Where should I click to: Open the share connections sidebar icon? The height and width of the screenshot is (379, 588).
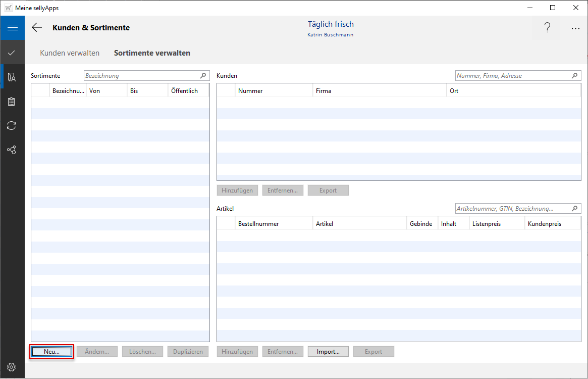[x=12, y=150]
